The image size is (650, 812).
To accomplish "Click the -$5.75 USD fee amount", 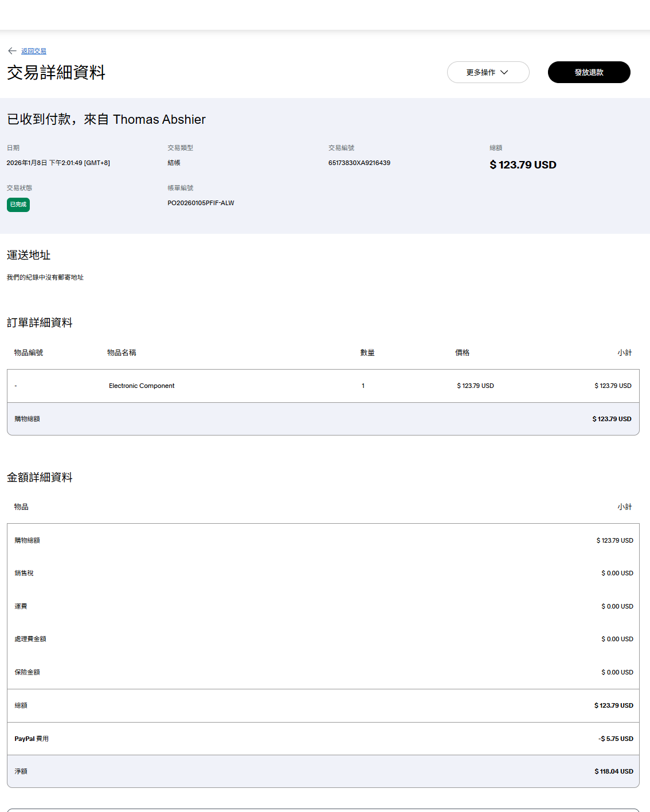I will (616, 739).
